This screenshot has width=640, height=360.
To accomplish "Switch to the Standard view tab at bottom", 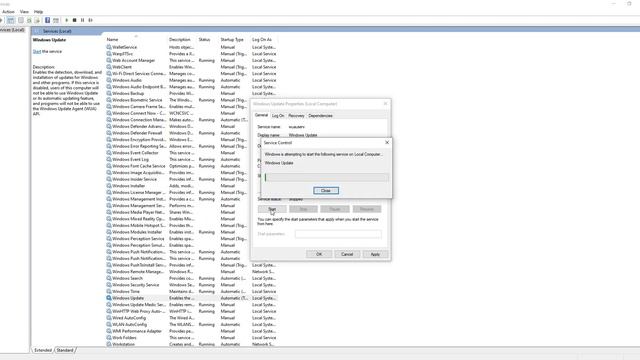I will coord(65,350).
